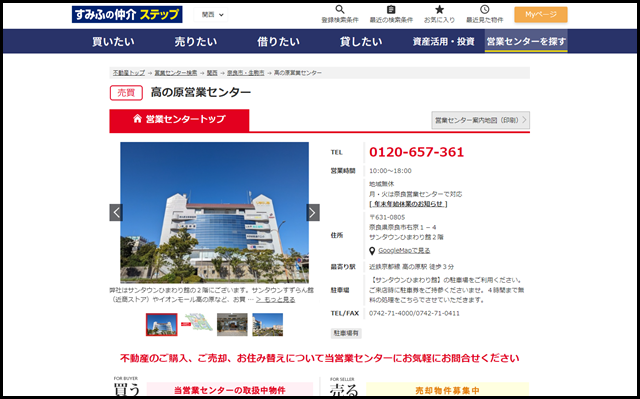Click the Myページ button
The height and width of the screenshot is (399, 640).
(541, 15)
